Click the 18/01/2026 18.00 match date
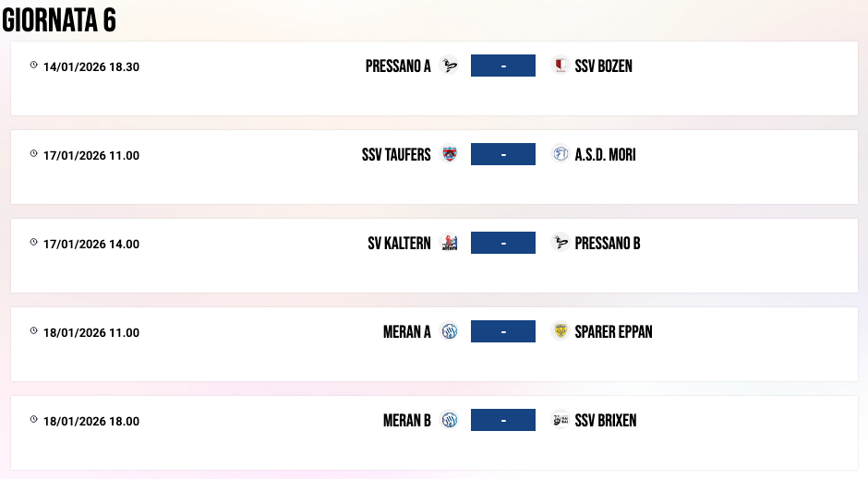868x479 pixels. click(91, 422)
